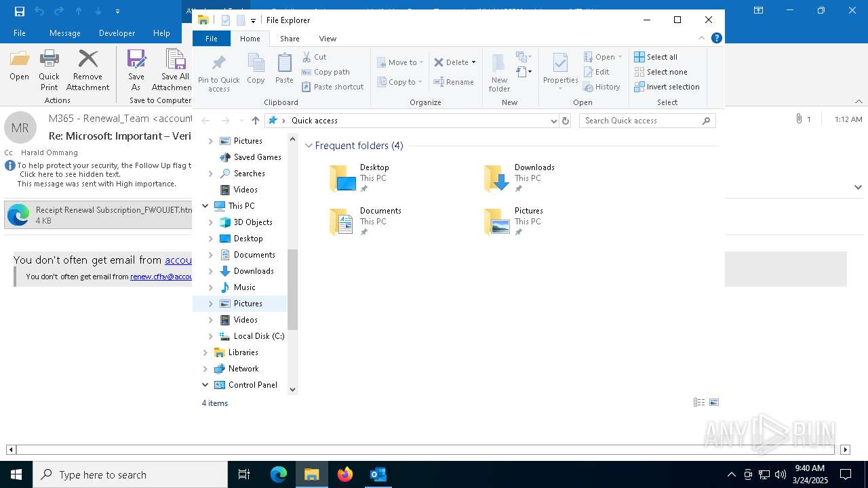Open the Documents frequent folder
The width and height of the screenshot is (868, 488).
pos(366,222)
